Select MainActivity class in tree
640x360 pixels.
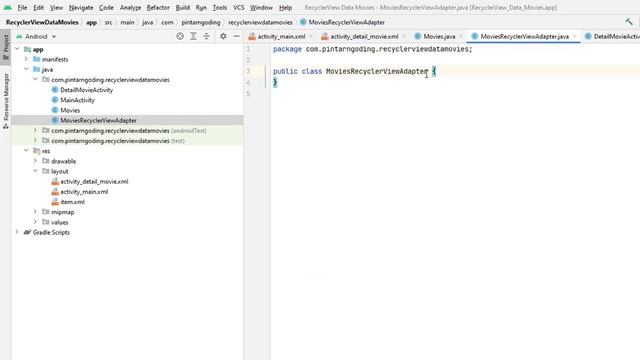tap(78, 100)
